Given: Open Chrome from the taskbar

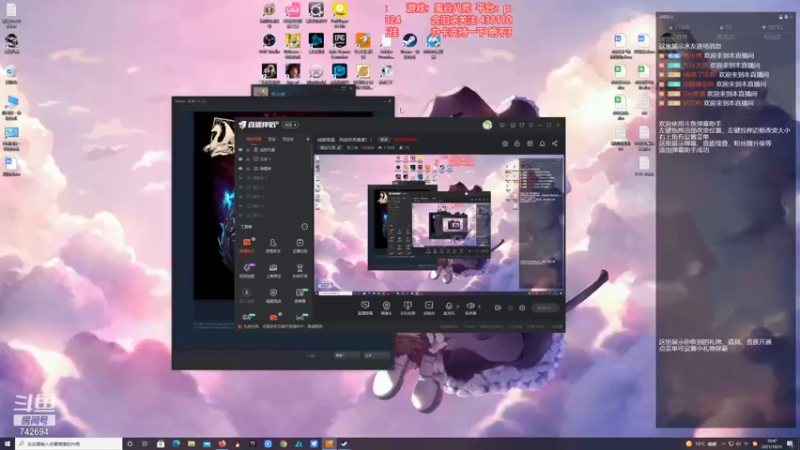Looking at the screenshot, I should 283,444.
